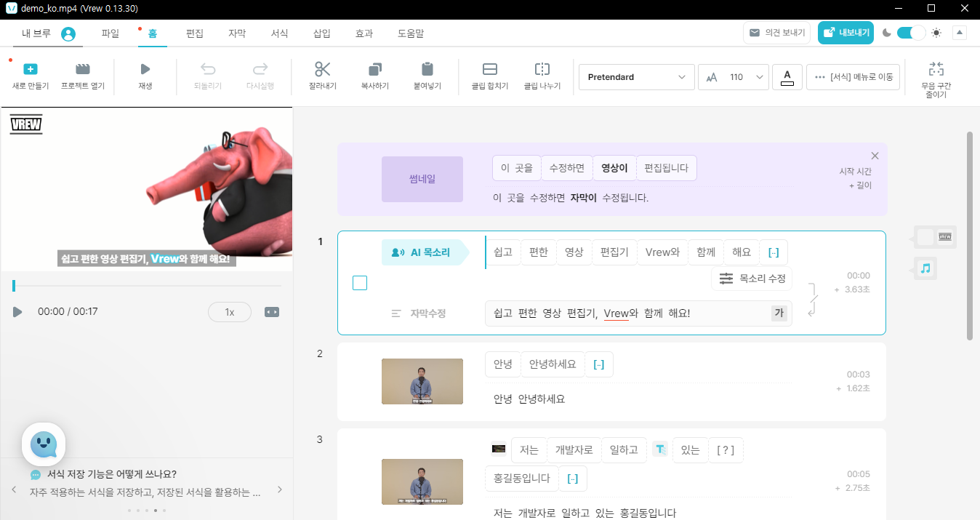Merge clips with 클립 합치기

tap(490, 69)
